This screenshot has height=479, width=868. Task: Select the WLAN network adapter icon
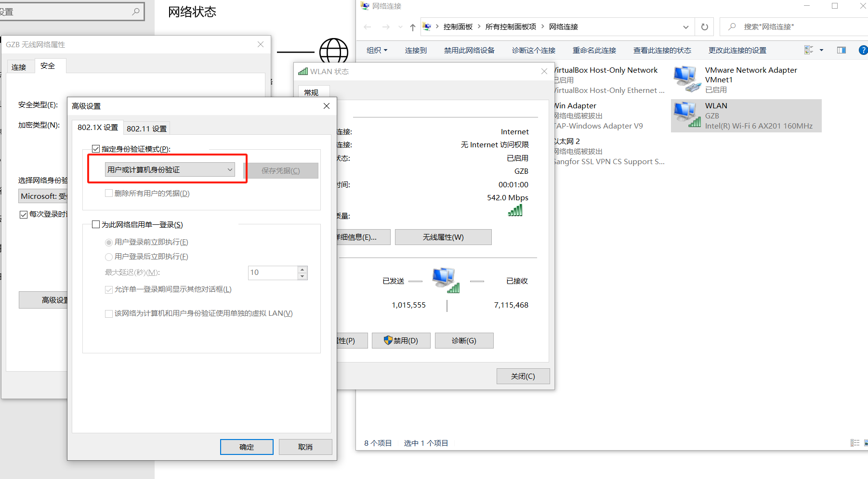(686, 116)
